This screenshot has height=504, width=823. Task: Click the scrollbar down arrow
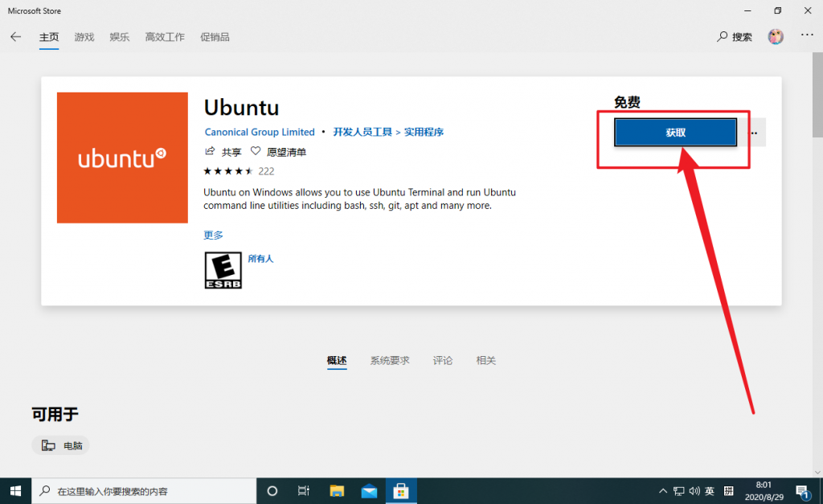click(817, 473)
